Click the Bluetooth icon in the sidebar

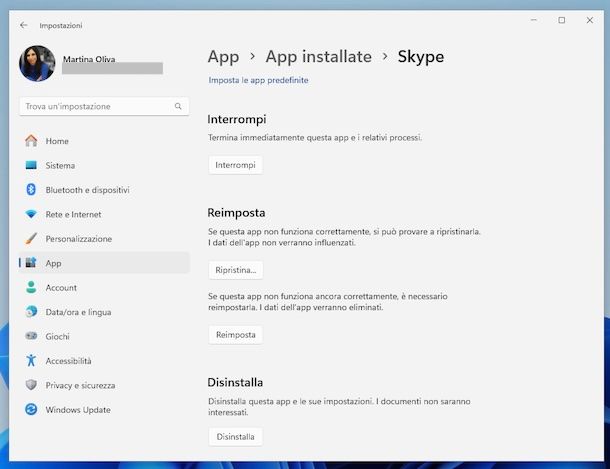point(31,190)
